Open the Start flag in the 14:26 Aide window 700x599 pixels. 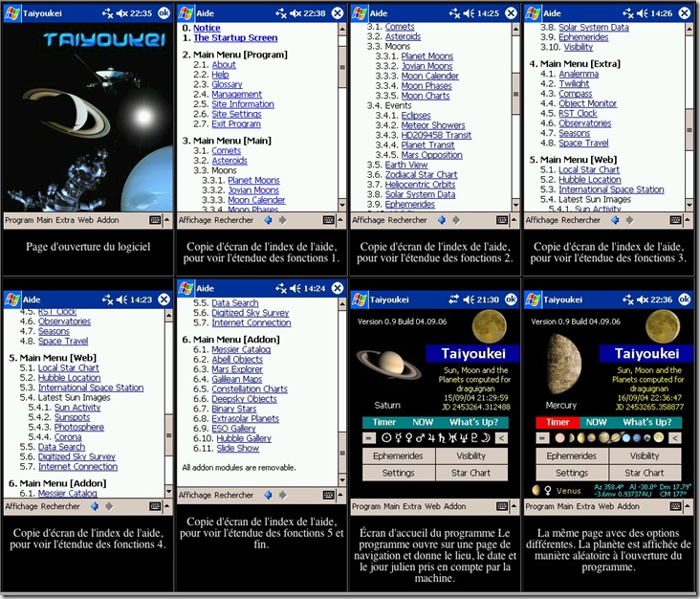[533, 13]
